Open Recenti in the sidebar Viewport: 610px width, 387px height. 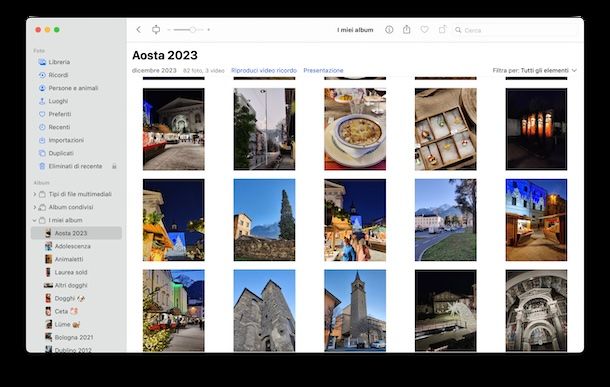[x=59, y=127]
